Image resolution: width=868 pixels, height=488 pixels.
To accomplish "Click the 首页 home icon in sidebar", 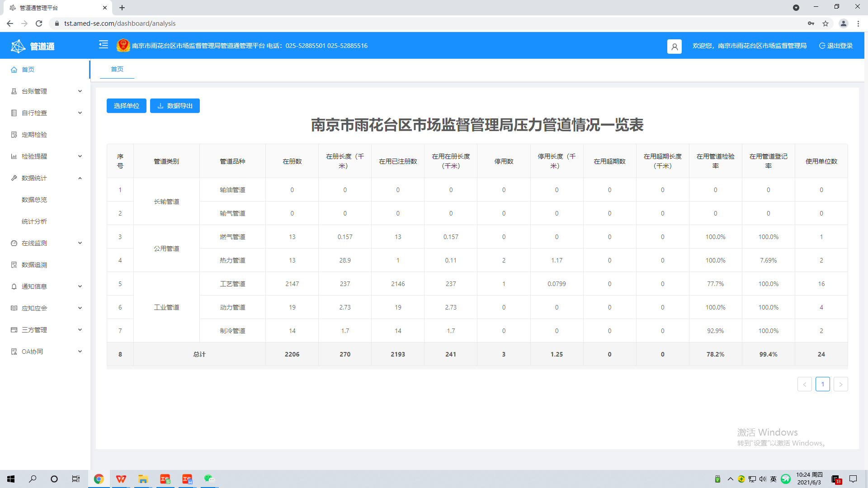I will (x=14, y=70).
